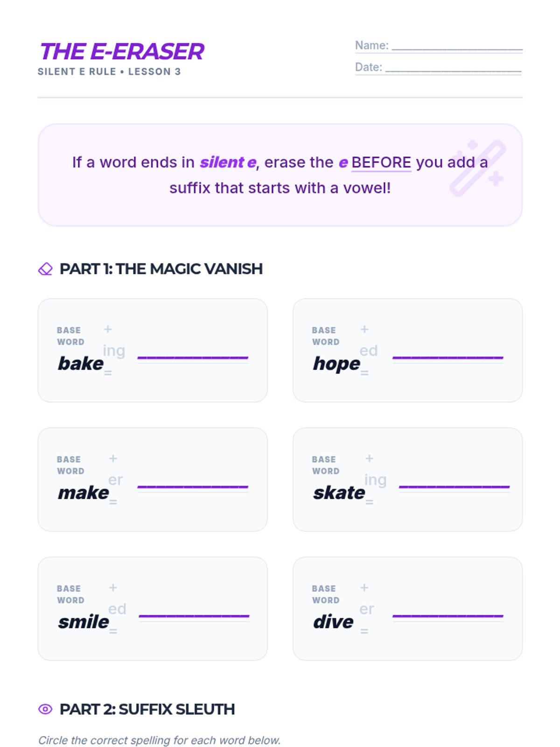Click the plus sign in the skate card
Viewport: 560px width, 747px height.
click(x=369, y=458)
